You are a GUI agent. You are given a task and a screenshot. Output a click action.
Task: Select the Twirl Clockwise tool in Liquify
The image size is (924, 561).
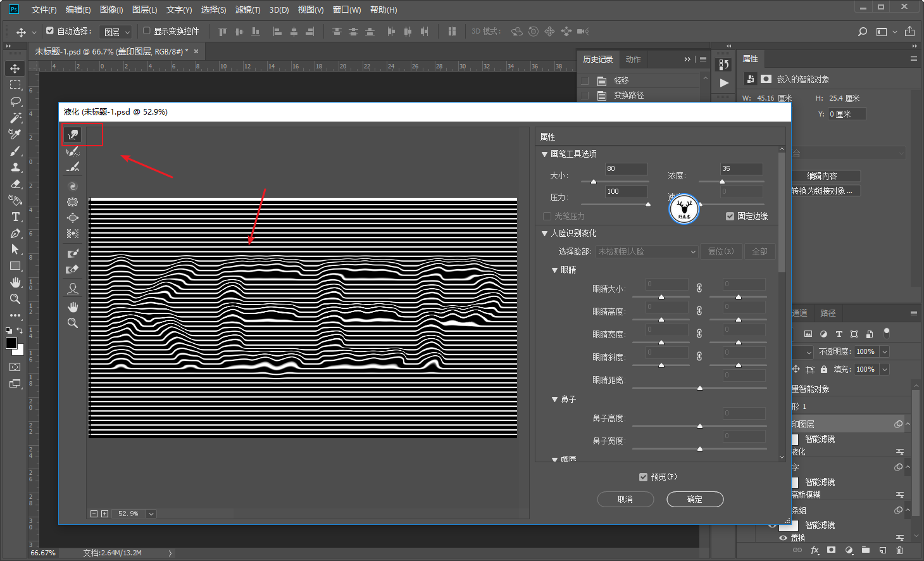tap(73, 186)
